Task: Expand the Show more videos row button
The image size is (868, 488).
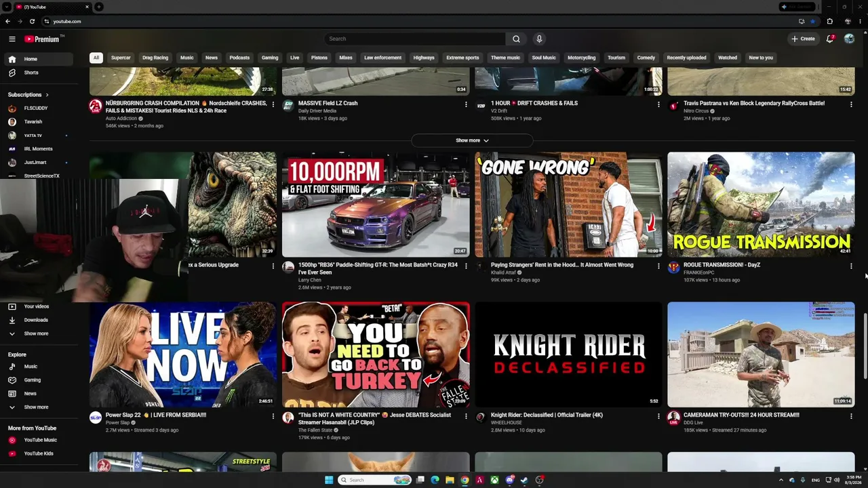Action: pyautogui.click(x=472, y=140)
